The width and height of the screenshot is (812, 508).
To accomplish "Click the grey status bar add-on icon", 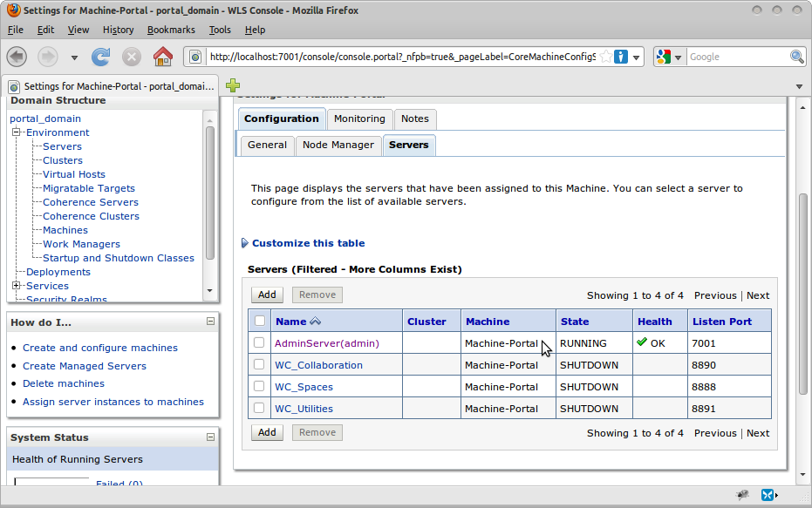I will click(x=742, y=495).
